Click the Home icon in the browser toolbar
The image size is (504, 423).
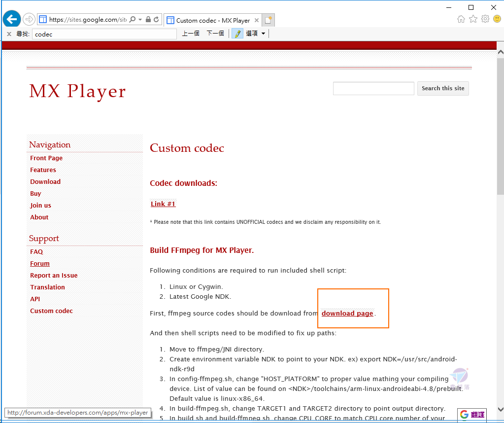[461, 19]
